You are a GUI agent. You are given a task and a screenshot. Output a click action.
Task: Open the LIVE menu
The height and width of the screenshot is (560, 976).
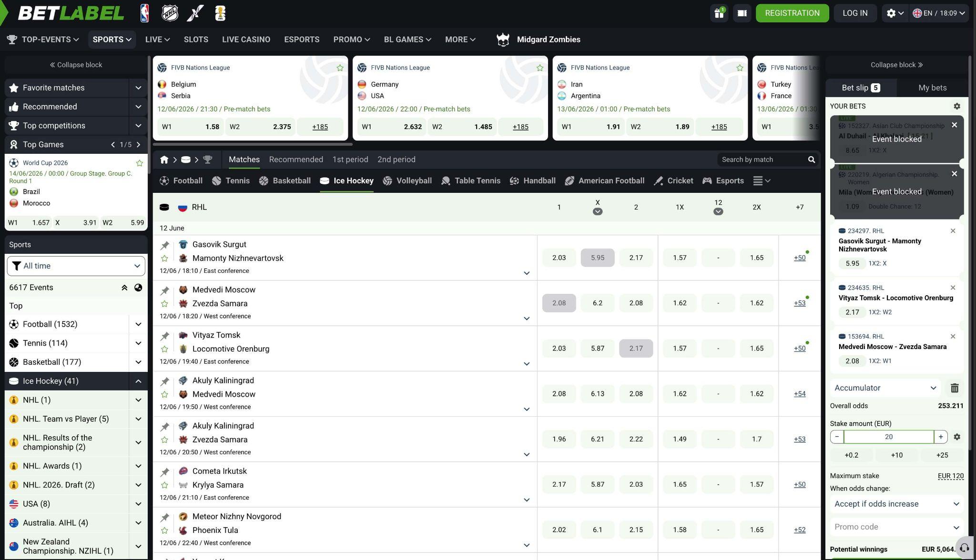click(x=158, y=40)
